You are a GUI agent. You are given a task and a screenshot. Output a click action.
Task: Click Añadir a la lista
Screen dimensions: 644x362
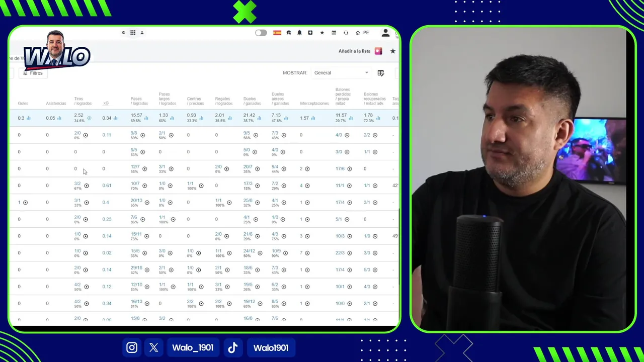pyautogui.click(x=354, y=51)
